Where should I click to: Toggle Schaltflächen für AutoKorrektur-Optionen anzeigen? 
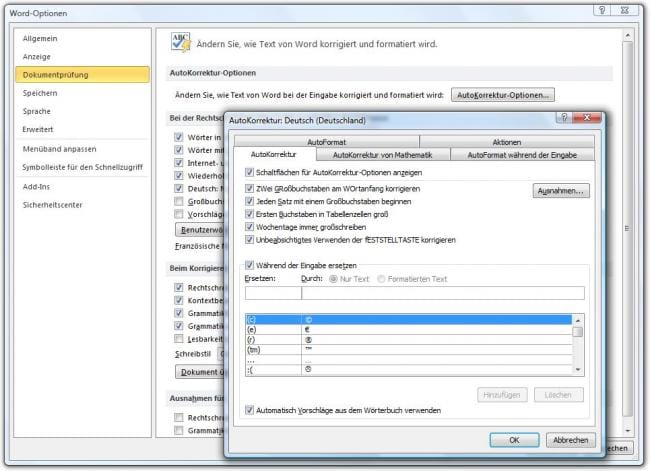[249, 172]
